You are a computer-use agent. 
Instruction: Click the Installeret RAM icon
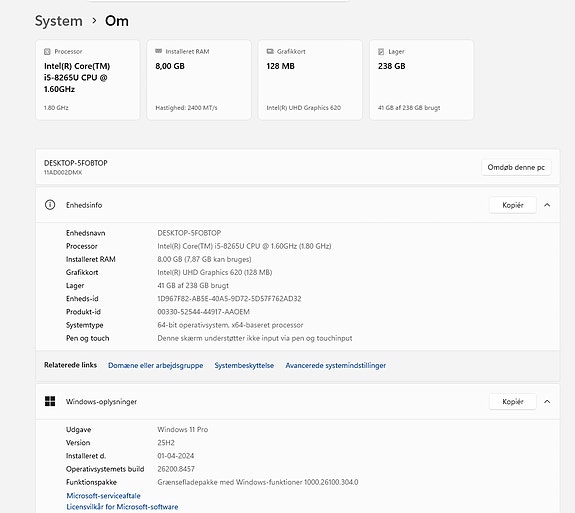coord(158,51)
